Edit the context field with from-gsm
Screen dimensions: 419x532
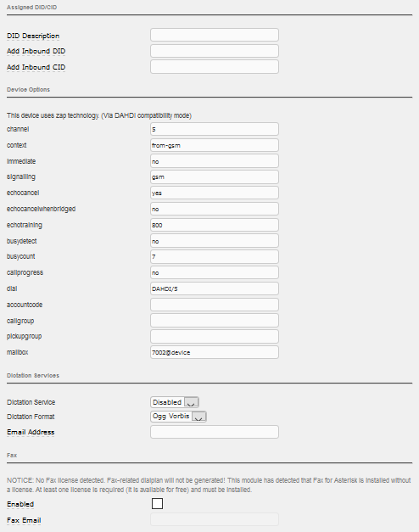click(215, 145)
